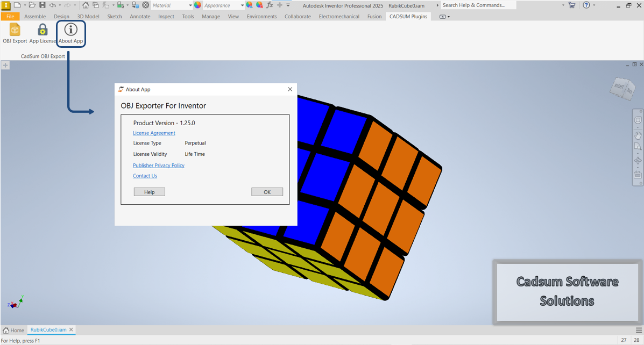Click the Search Help & Commands field
The image size is (644, 345).
(x=478, y=5)
